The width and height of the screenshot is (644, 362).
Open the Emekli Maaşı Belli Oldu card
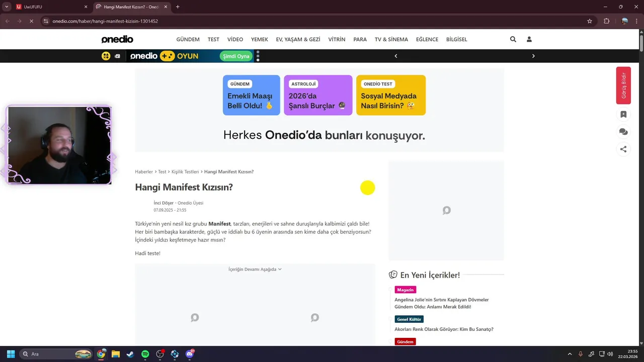[252, 95]
